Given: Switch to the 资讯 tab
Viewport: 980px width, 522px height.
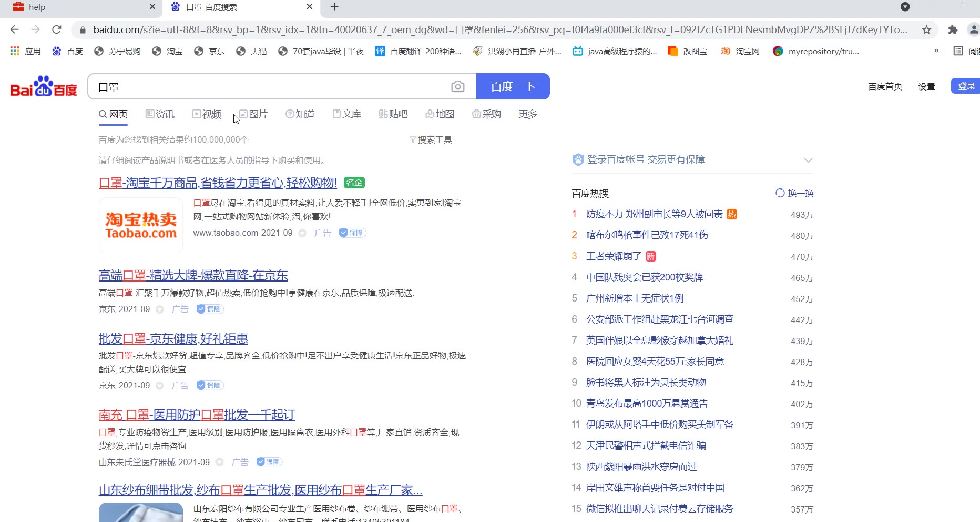Looking at the screenshot, I should tap(160, 114).
